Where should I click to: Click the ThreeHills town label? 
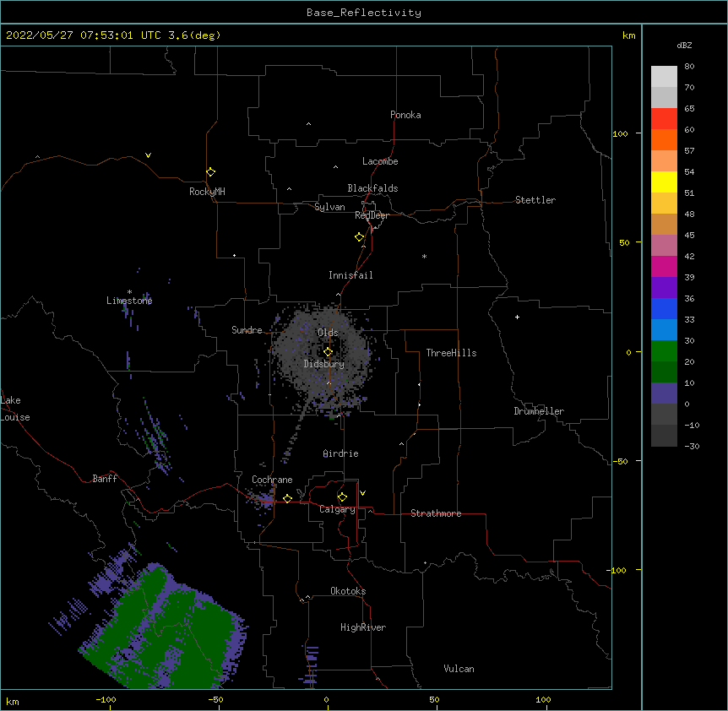(x=451, y=353)
